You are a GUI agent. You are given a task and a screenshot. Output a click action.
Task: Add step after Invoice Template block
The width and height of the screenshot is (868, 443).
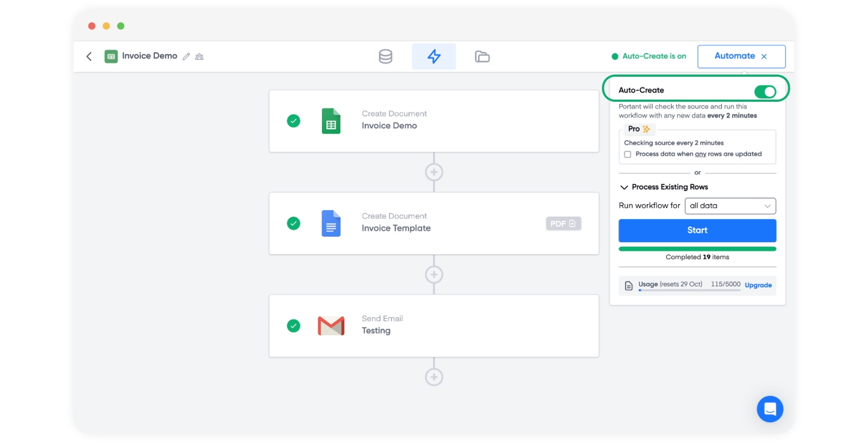[434, 275]
